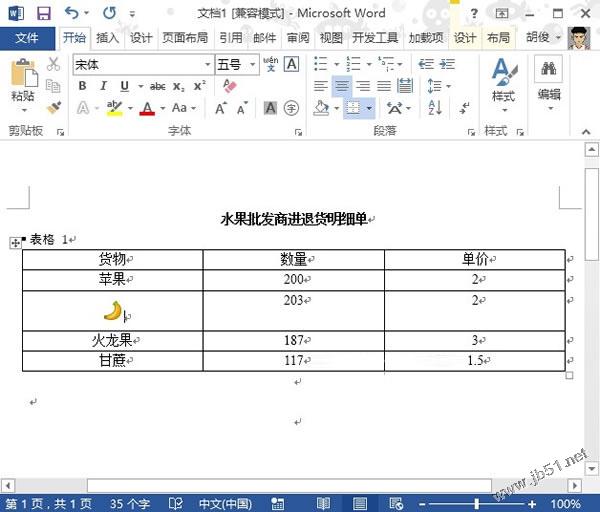
Task: Align text left
Action: click(321, 86)
